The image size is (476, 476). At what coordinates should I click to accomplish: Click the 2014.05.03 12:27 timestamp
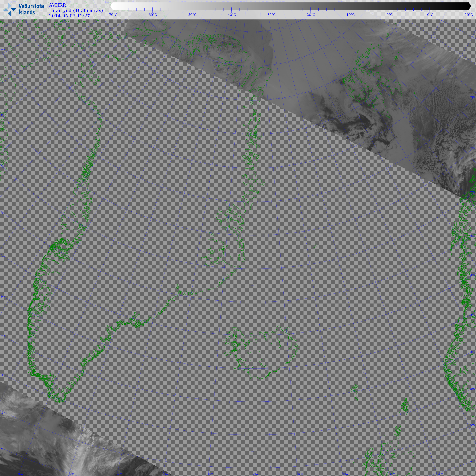(x=69, y=16)
